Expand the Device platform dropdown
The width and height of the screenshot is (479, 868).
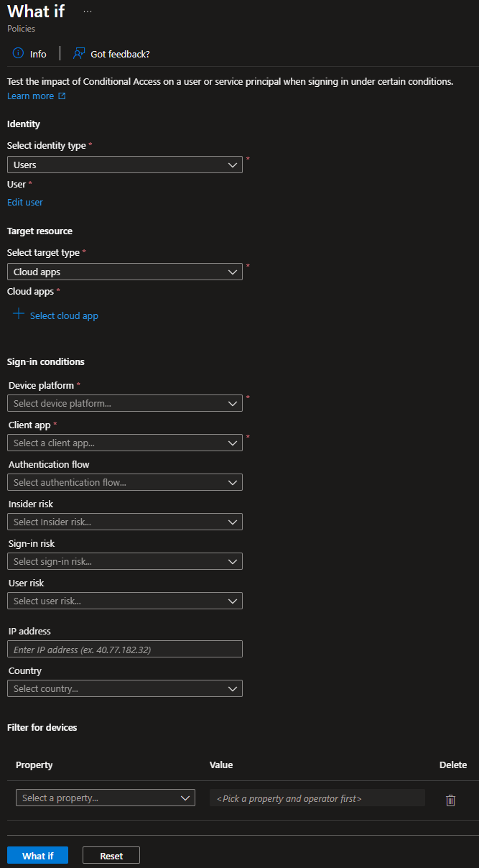[125, 403]
